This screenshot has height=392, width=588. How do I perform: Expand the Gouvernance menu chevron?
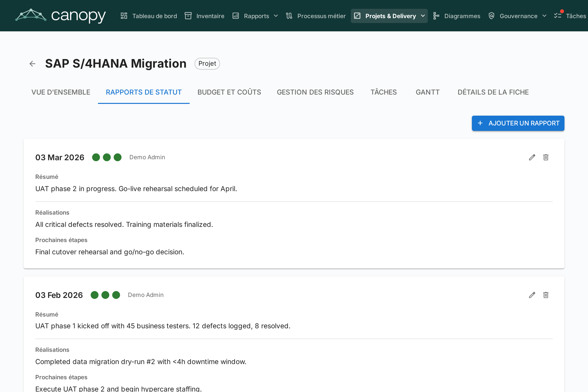pos(544,16)
